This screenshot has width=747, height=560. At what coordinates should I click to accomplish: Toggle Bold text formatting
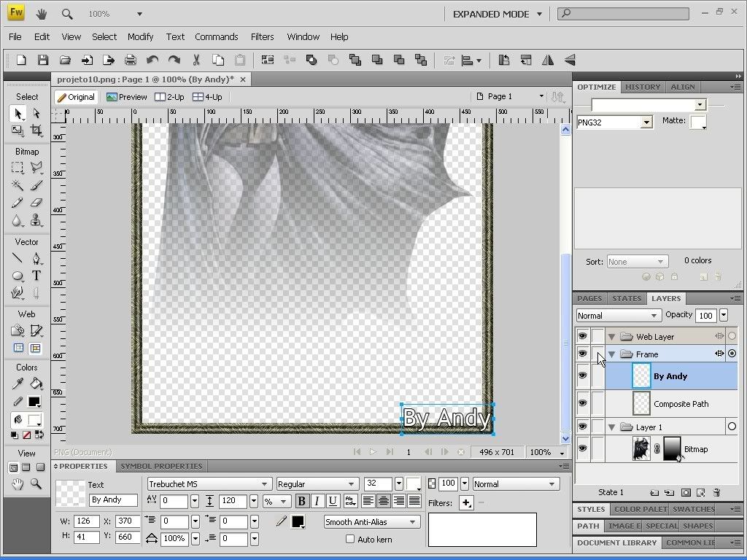(301, 501)
